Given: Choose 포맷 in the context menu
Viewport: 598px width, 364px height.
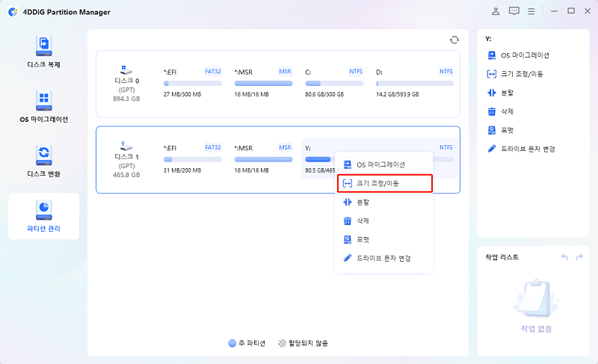Looking at the screenshot, I should coord(383,239).
